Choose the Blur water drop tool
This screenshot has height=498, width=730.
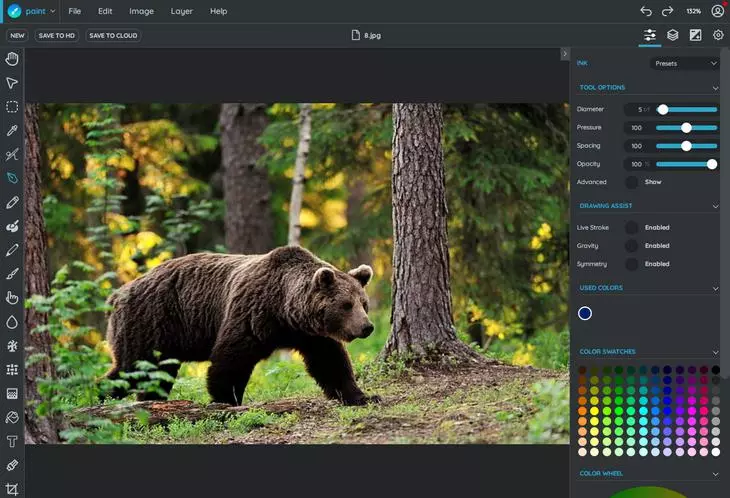pyautogui.click(x=12, y=322)
